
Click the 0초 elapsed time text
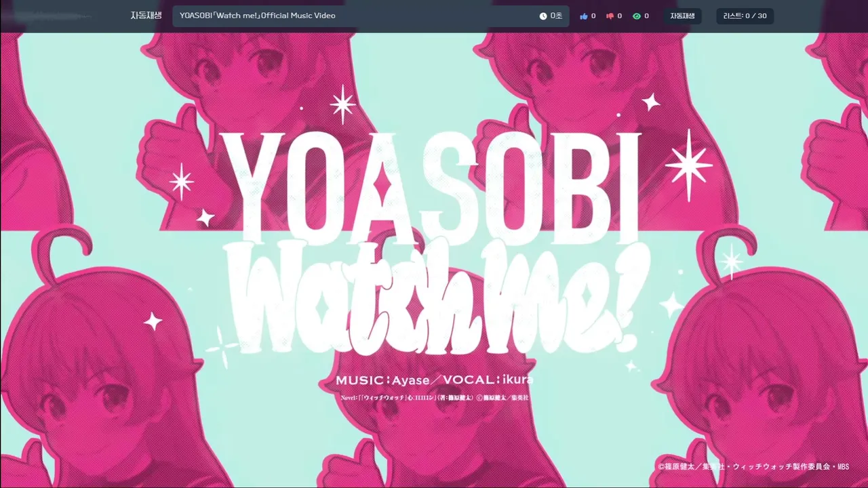point(556,16)
